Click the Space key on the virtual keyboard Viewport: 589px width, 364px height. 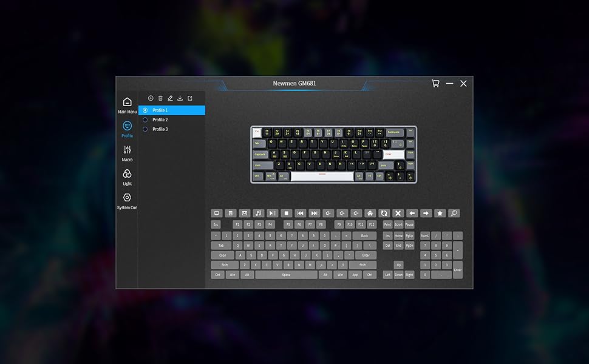coord(285,274)
